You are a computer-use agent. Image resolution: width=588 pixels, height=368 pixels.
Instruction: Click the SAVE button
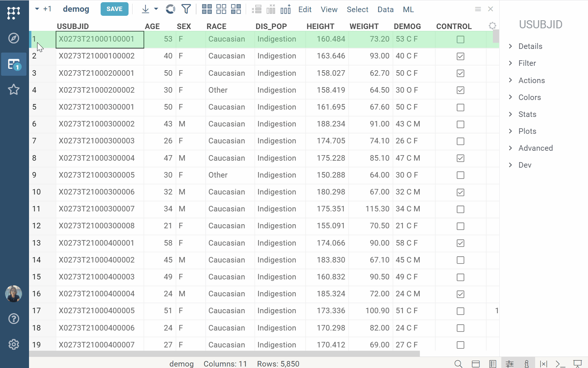[114, 9]
